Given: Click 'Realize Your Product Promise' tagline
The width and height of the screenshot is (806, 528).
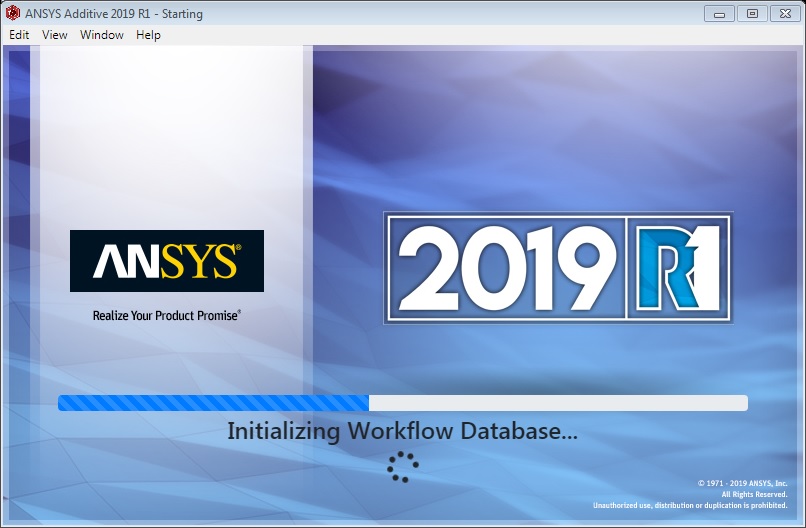Looking at the screenshot, I should pos(167,315).
